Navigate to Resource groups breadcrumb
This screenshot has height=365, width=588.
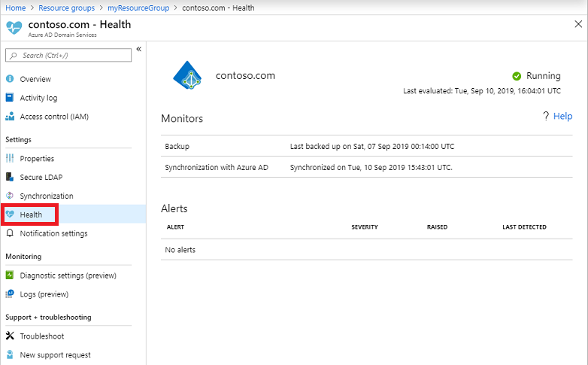[66, 8]
